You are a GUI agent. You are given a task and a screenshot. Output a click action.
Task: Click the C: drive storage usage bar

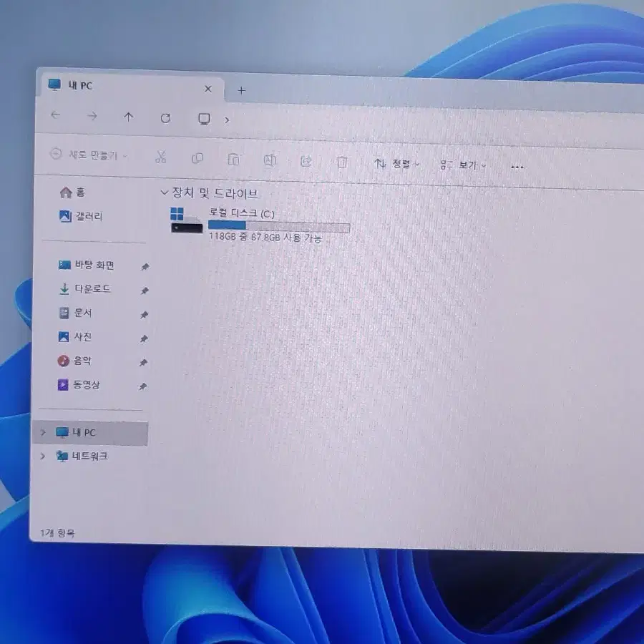(279, 227)
